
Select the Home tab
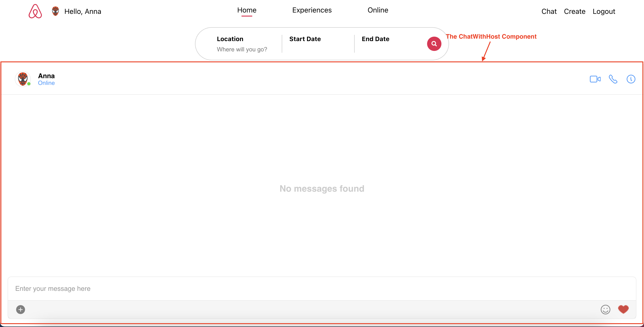click(246, 10)
